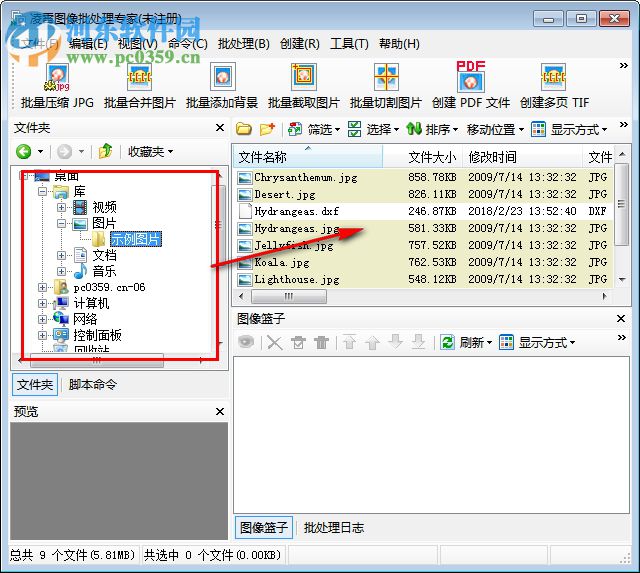Click the open folder icon in the file list toolbar
Screen dimensions: 640x573
[244, 129]
